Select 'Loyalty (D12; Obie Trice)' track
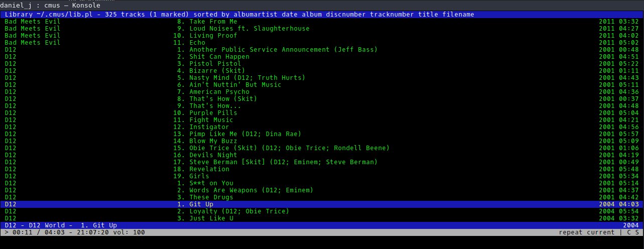644x249 pixels. click(322, 211)
